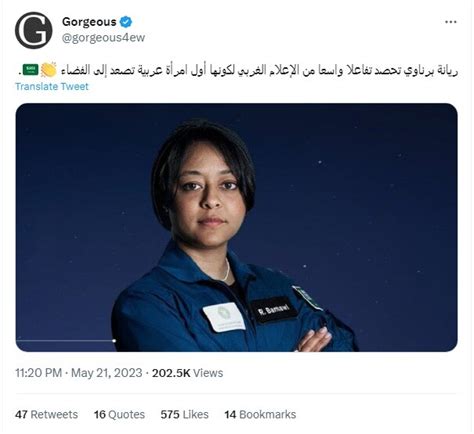Click the Arabic tweet text
Viewport: 474px width, 434px height.
(x=259, y=70)
